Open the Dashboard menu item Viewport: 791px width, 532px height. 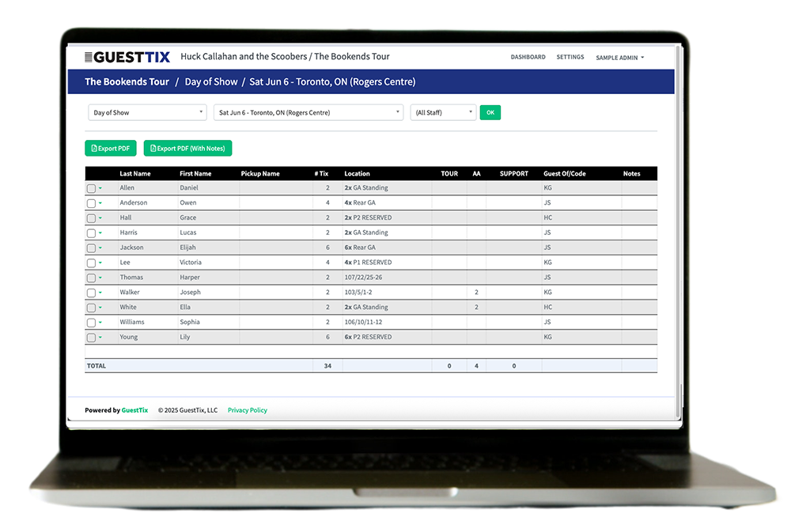[528, 58]
